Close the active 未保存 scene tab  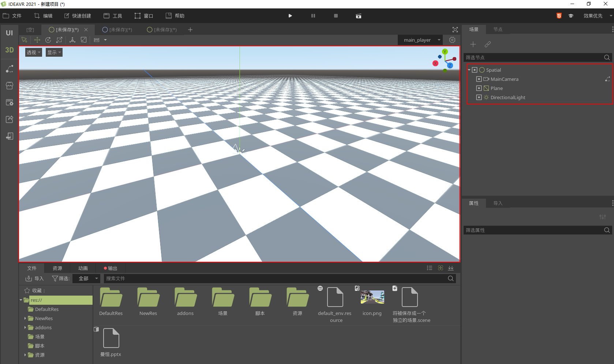point(86,30)
